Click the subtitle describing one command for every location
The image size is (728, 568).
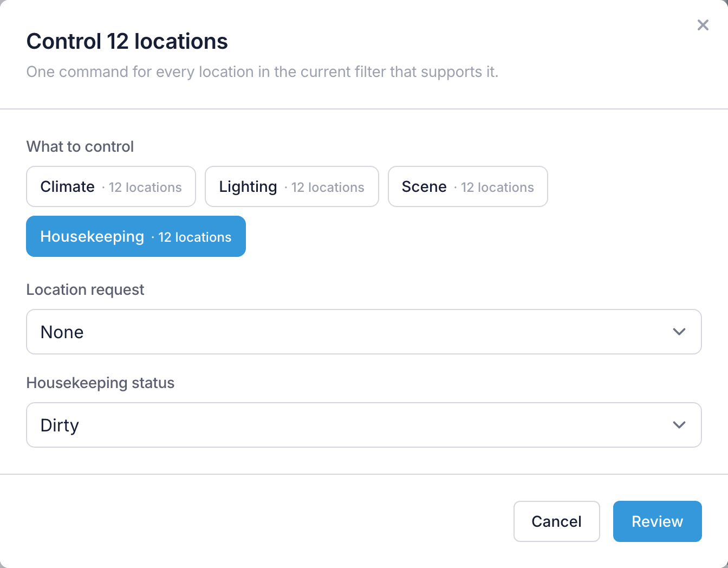[x=262, y=72]
